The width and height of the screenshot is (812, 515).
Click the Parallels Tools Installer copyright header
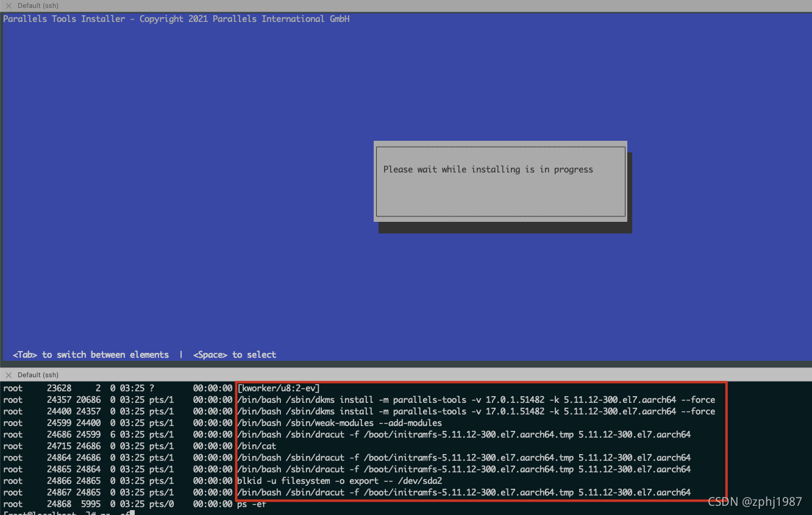click(x=176, y=19)
